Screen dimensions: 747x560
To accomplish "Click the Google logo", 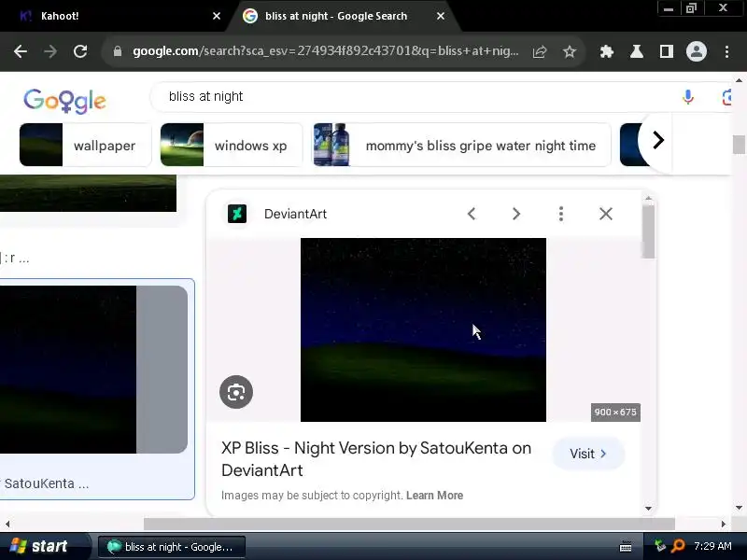I will pos(64,100).
